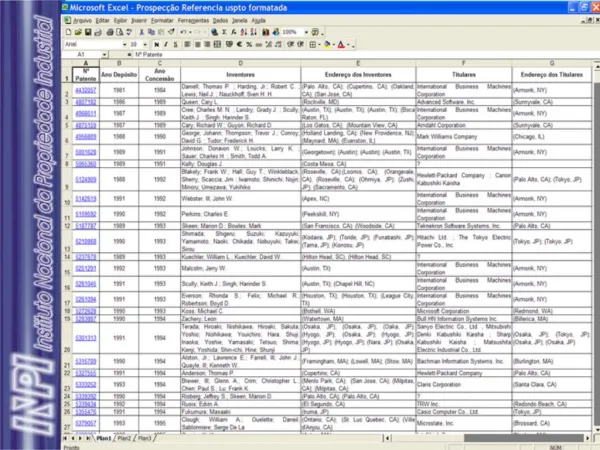This screenshot has width=600, height=450.
Task: Select row header 9
Action: [x=67, y=179]
